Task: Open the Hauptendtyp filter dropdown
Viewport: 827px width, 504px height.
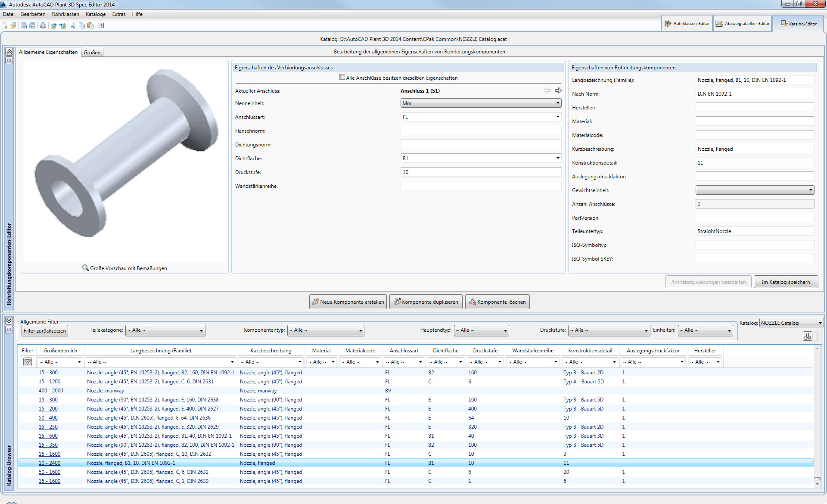Action: pos(482,330)
